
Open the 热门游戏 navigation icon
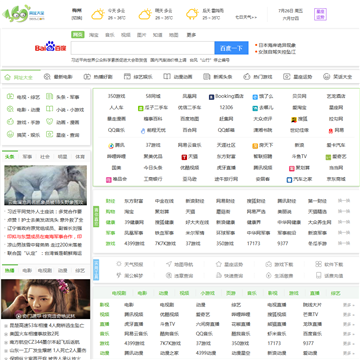[x=247, y=77]
